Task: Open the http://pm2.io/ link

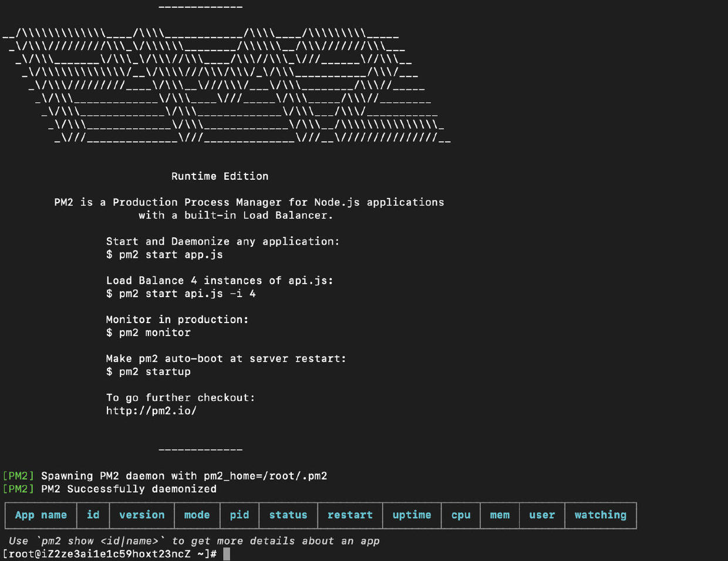Action: [151, 411]
